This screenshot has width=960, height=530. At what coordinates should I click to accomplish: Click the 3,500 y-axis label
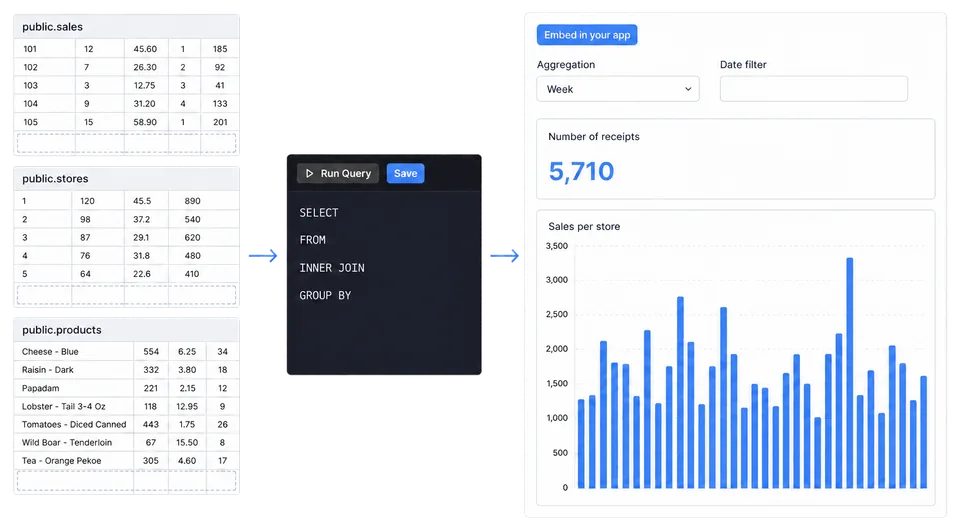tap(557, 246)
